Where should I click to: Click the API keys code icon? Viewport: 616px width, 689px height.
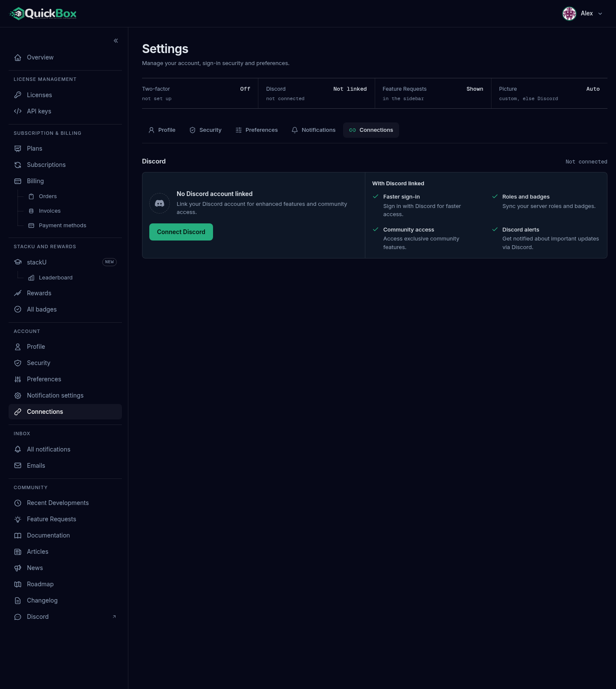click(18, 111)
